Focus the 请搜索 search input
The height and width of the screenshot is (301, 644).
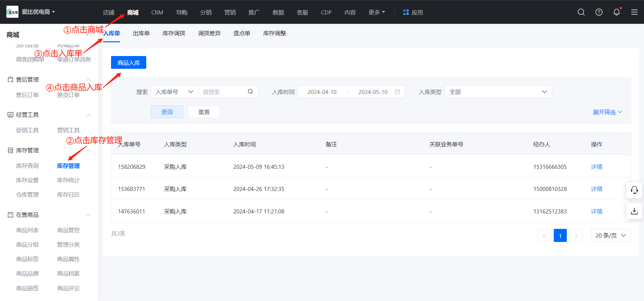click(223, 92)
